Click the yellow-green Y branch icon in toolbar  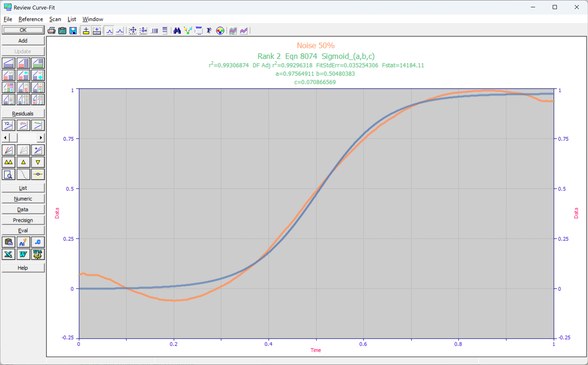[188, 31]
